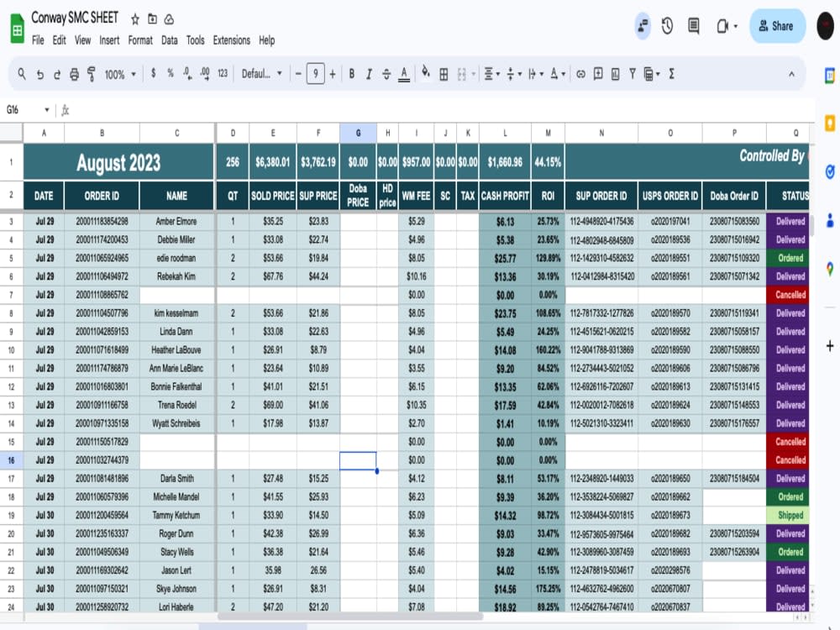Viewport: 840px width, 630px height.
Task: Format as percent
Action: pos(171,73)
